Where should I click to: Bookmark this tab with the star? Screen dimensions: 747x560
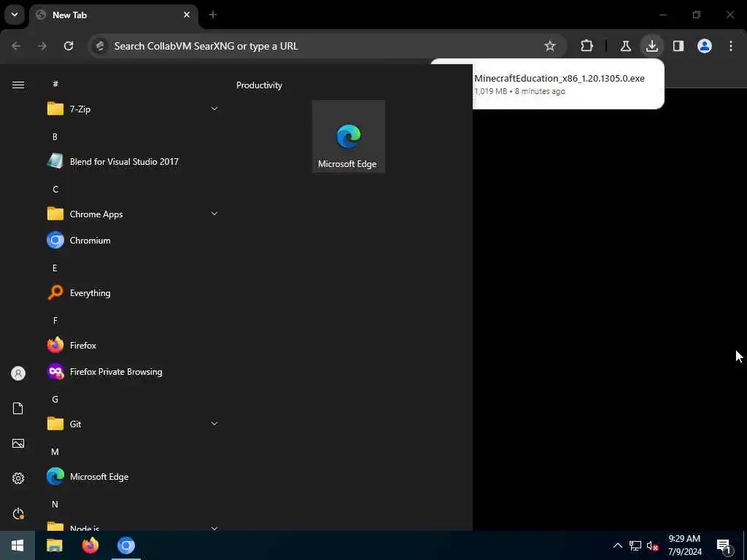[x=550, y=46]
